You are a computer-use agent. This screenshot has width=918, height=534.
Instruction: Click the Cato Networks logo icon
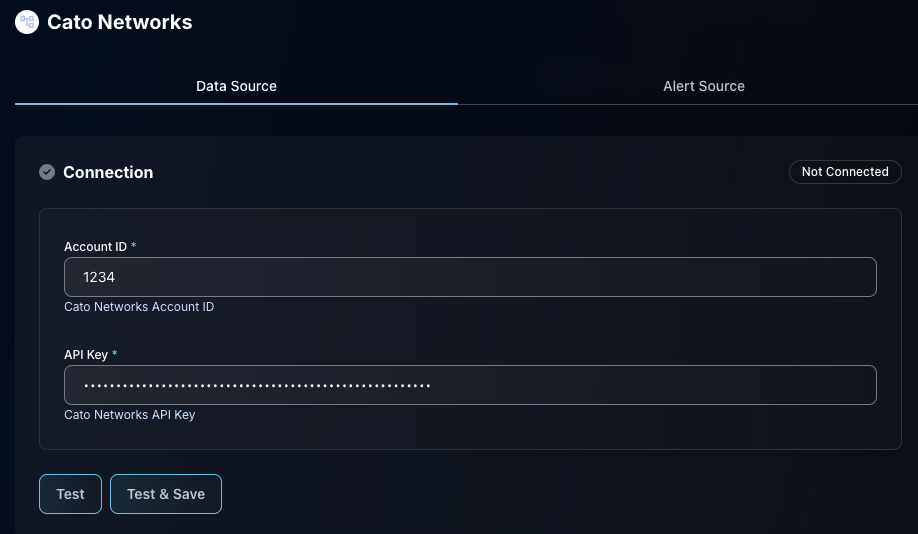coord(27,21)
